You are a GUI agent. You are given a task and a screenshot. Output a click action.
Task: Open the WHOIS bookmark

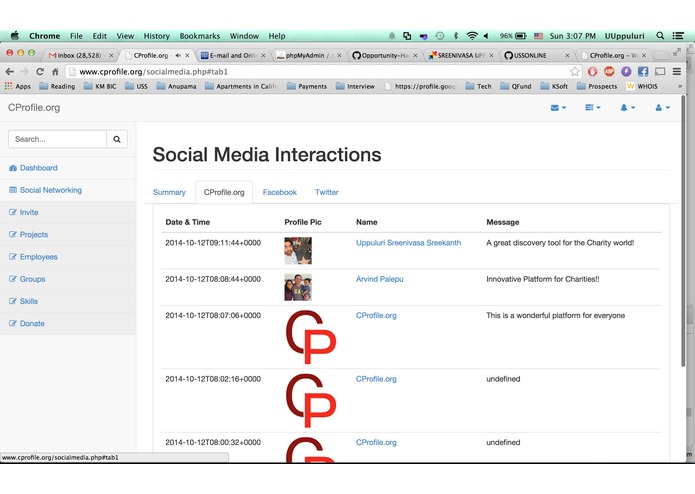642,86
